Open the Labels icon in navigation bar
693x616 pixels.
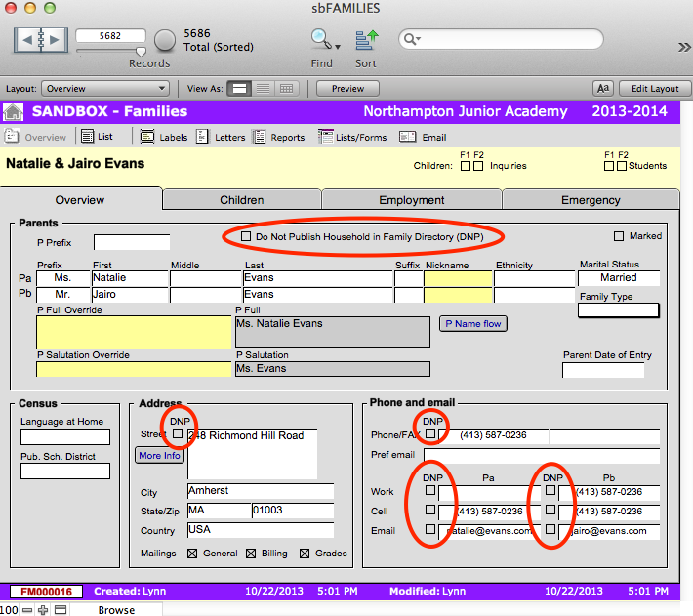pos(146,138)
